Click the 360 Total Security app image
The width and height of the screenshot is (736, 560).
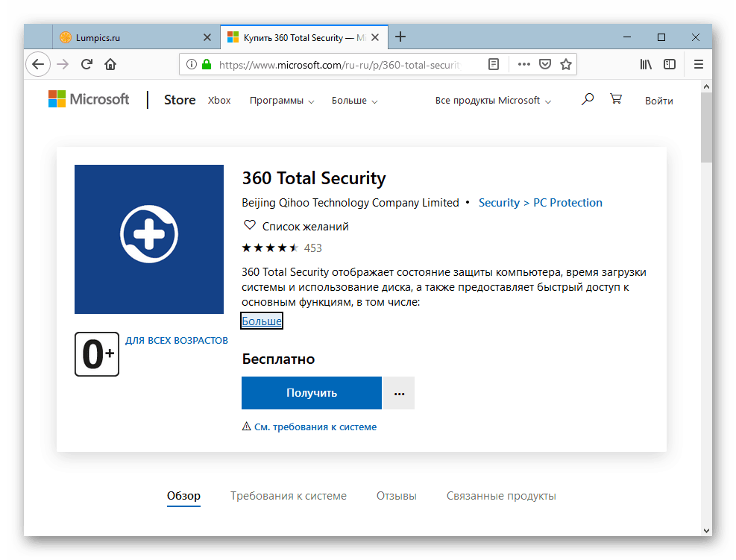pyautogui.click(x=149, y=239)
